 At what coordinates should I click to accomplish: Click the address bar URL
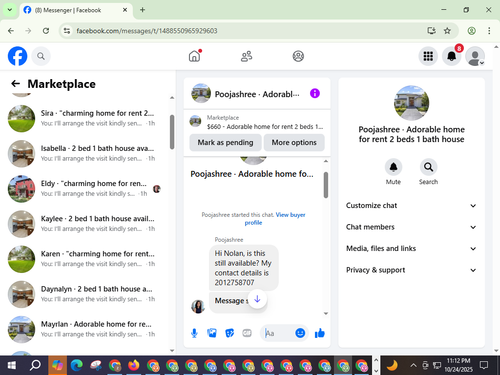[x=147, y=31]
